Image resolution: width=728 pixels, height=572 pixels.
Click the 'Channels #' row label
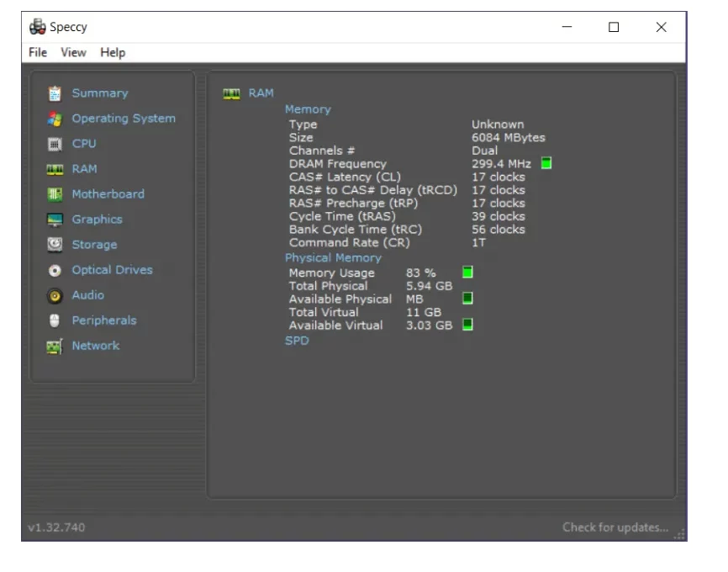(x=322, y=151)
